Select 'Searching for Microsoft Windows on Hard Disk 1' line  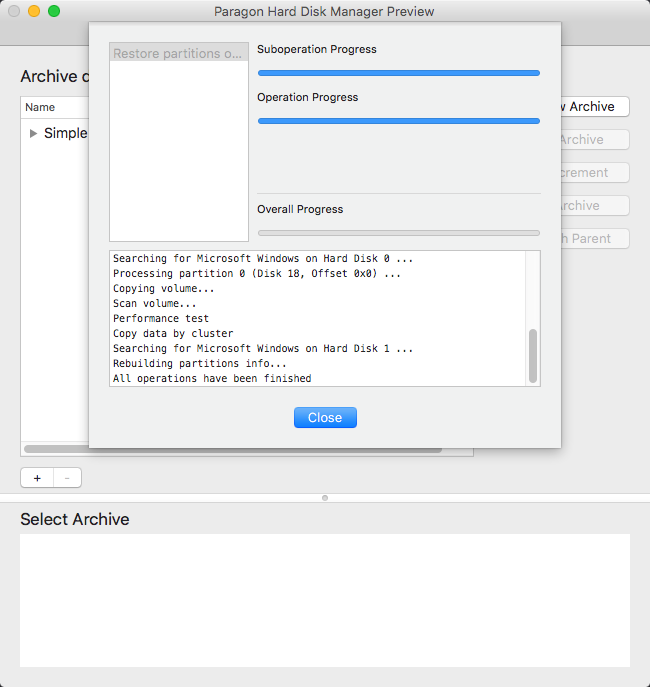click(263, 349)
